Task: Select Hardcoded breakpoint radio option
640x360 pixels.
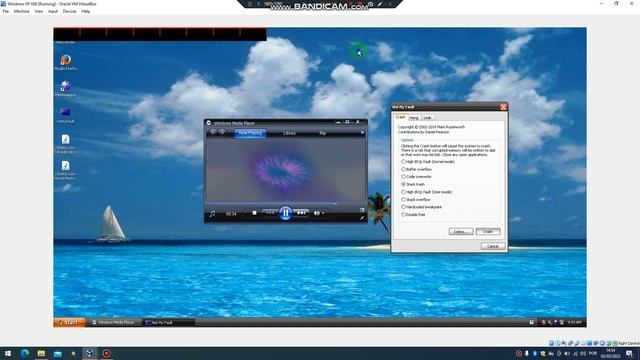Action: pos(422,207)
